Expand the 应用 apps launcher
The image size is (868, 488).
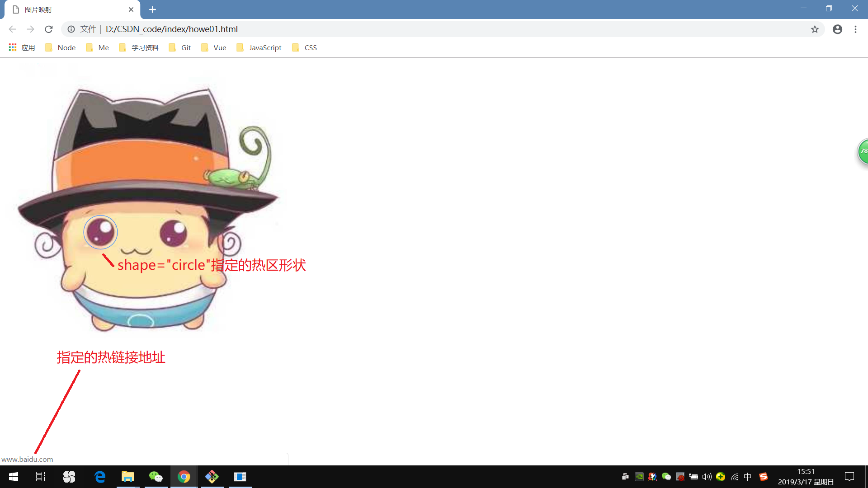[x=21, y=47]
